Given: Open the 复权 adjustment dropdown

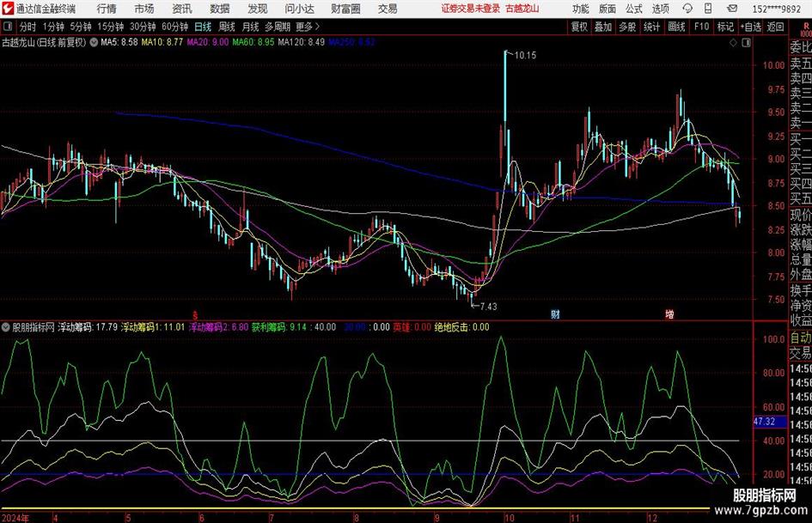Looking at the screenshot, I should 579,26.
